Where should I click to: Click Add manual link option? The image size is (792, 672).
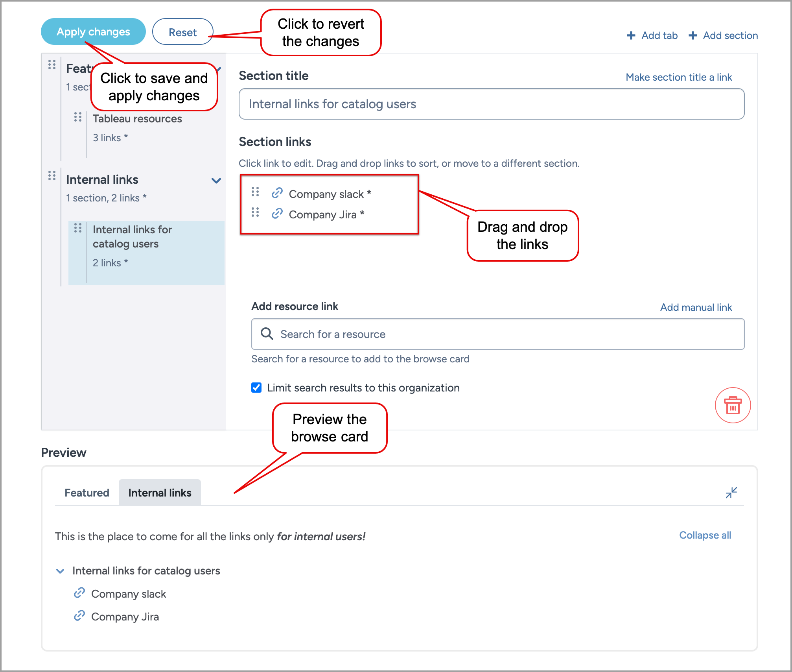coord(695,306)
